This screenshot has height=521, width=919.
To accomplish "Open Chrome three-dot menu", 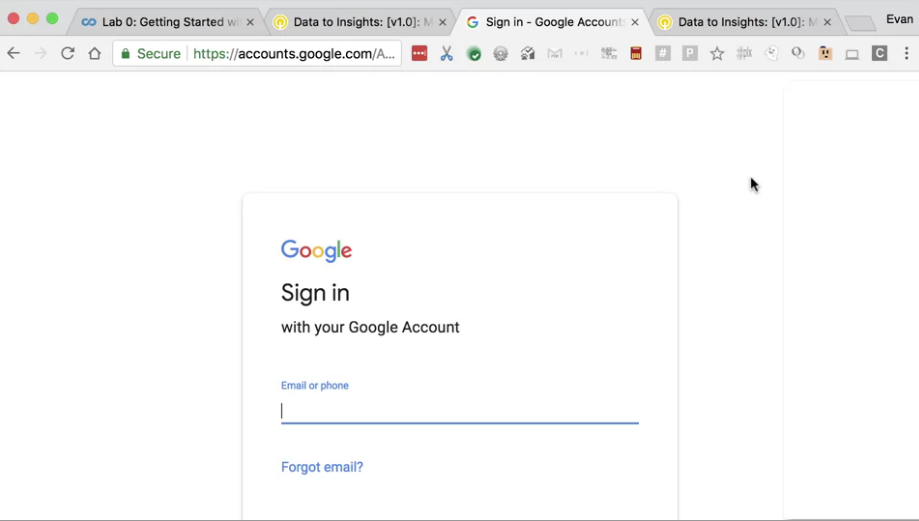I will 906,53.
